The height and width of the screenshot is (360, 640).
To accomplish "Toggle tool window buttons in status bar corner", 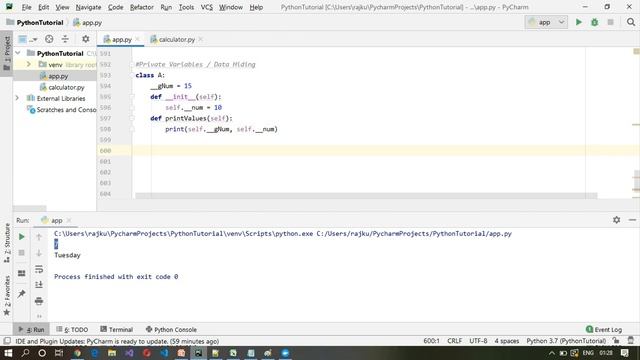I will pos(7,341).
